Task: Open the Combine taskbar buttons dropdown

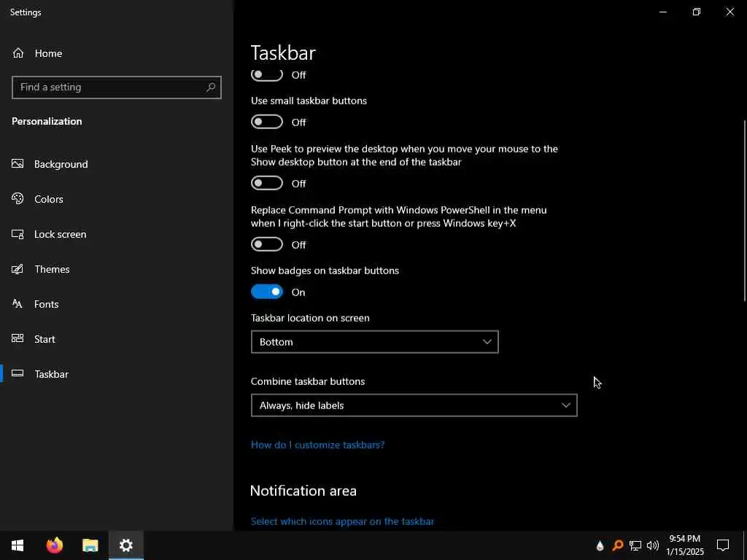Action: [x=414, y=405]
